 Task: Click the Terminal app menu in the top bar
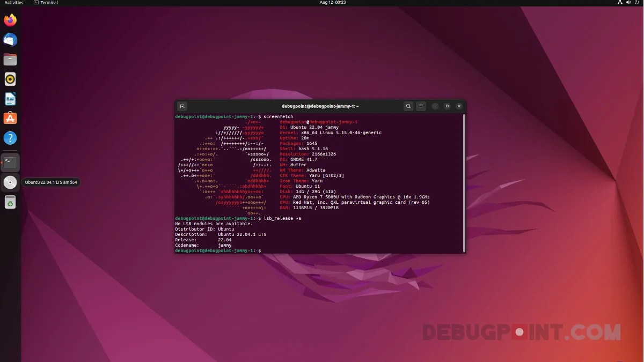coord(46,2)
